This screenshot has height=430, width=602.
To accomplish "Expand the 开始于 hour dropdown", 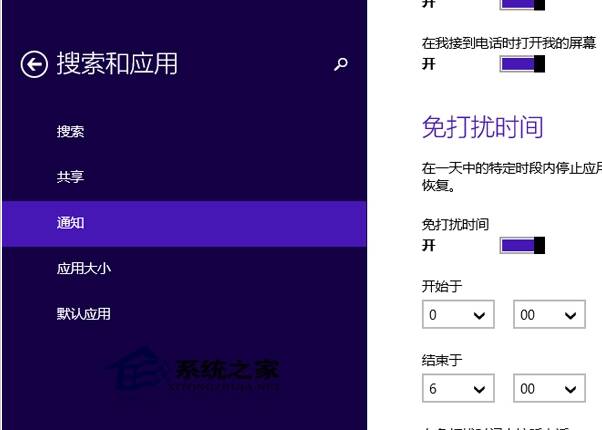I will pos(458,314).
